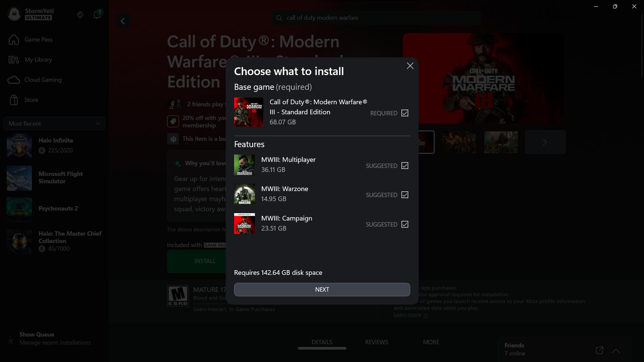Click the next arrow on the screenshot carousel
Image resolution: width=644 pixels, height=362 pixels.
tap(545, 142)
